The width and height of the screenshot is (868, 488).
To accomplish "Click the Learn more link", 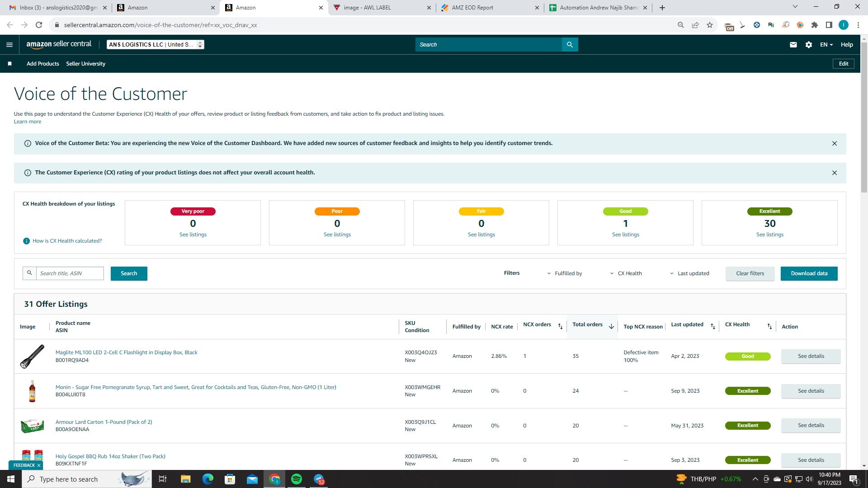I will click(28, 122).
